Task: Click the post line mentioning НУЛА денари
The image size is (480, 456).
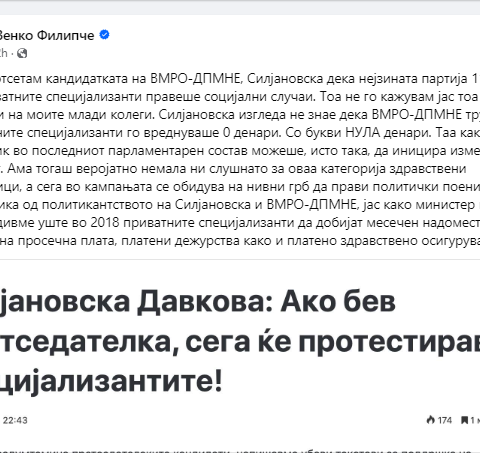Action: (240, 133)
